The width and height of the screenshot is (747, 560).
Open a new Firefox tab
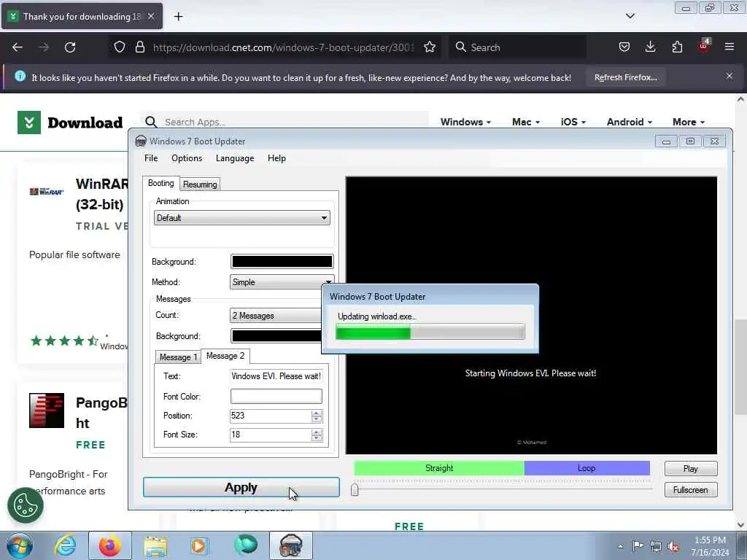(x=178, y=17)
